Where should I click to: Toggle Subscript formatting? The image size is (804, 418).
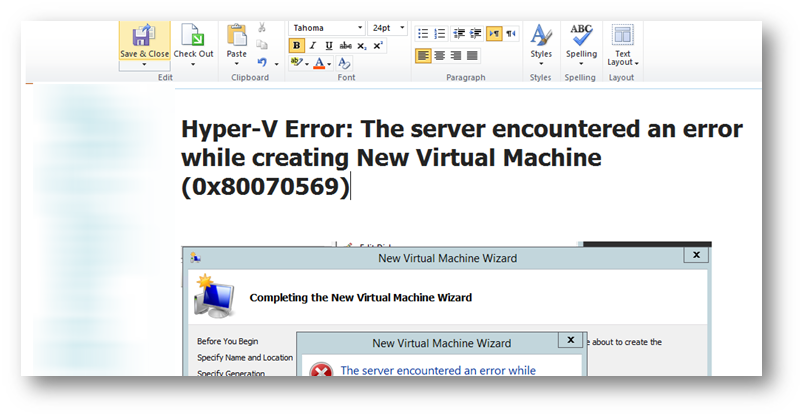pos(361,46)
